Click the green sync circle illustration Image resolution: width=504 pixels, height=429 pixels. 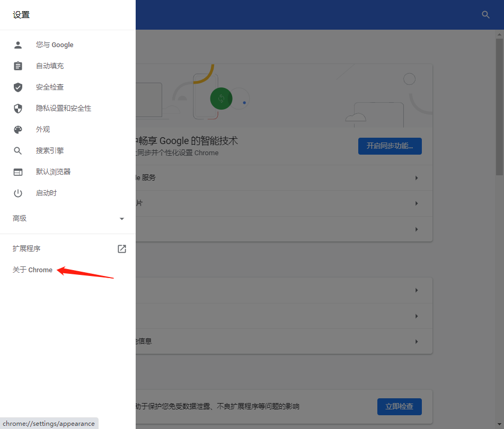coord(221,99)
